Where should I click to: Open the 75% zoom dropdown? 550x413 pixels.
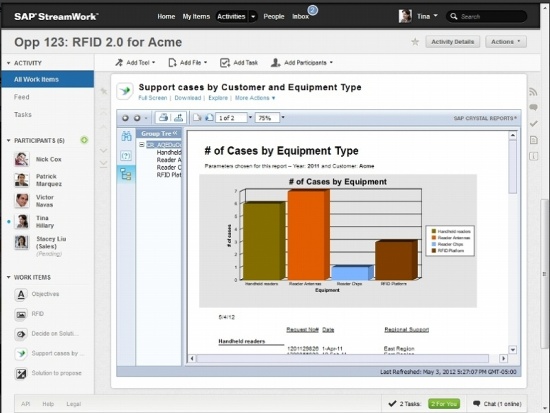click(283, 118)
